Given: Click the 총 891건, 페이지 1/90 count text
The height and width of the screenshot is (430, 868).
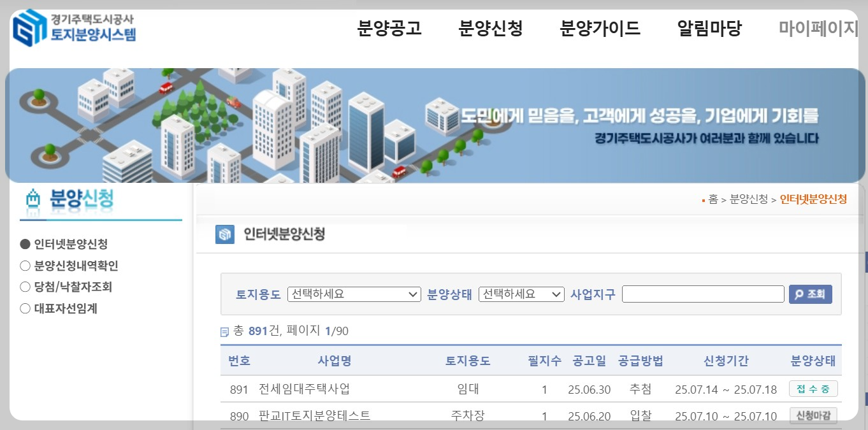Looking at the screenshot, I should point(291,331).
